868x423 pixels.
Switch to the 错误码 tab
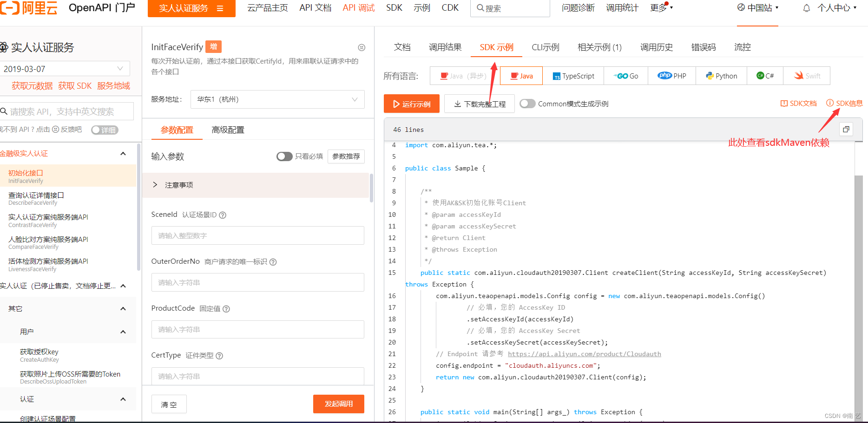pyautogui.click(x=704, y=47)
